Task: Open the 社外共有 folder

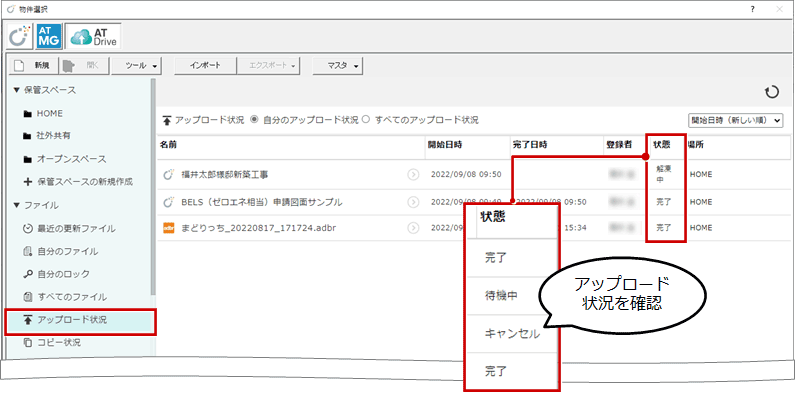Action: (x=47, y=136)
